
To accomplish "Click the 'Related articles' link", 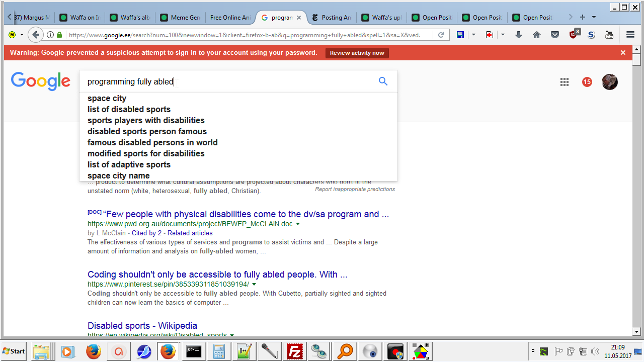I will pyautogui.click(x=190, y=233).
